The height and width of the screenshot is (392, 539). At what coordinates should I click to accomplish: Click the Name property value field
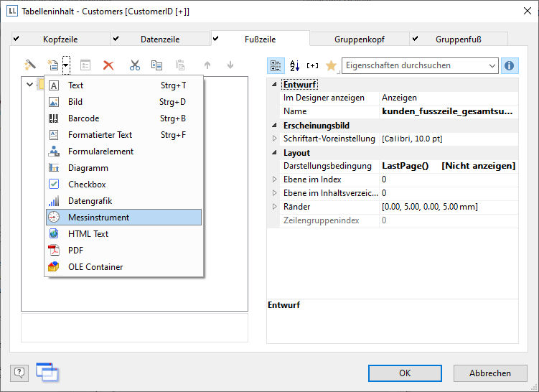tap(447, 111)
